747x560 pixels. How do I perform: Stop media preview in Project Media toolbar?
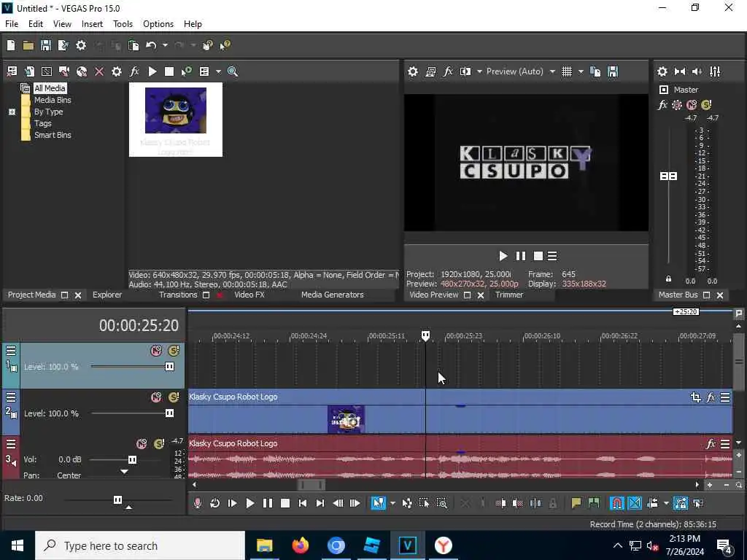click(x=169, y=71)
